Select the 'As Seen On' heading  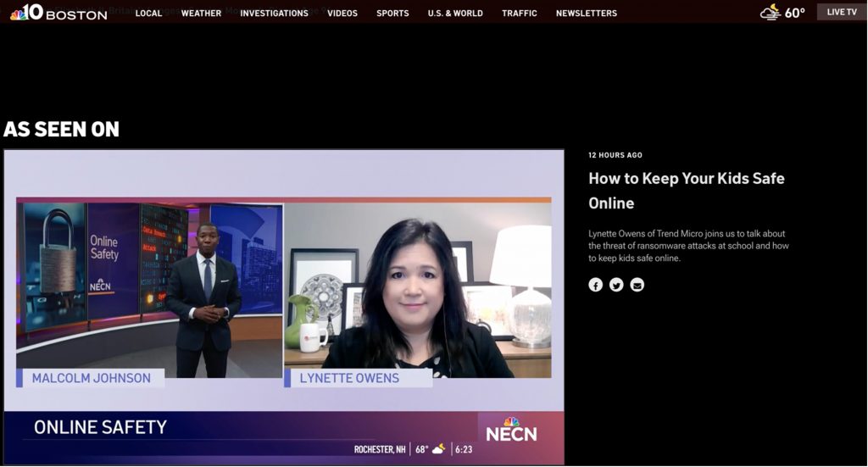[x=62, y=129]
